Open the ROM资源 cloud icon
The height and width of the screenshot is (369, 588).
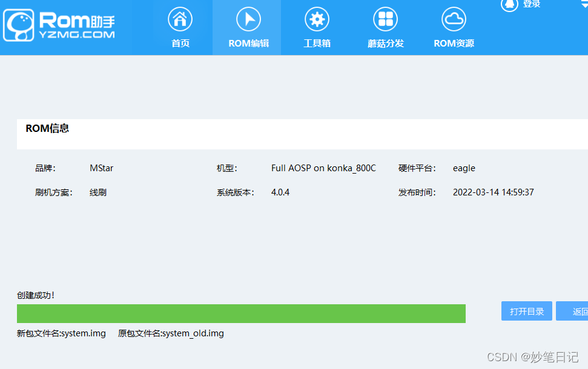coord(454,19)
